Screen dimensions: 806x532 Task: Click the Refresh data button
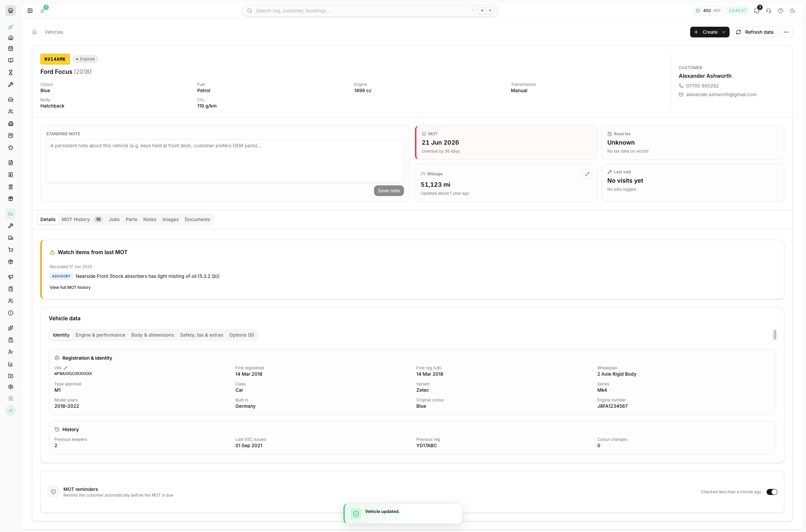click(x=755, y=32)
